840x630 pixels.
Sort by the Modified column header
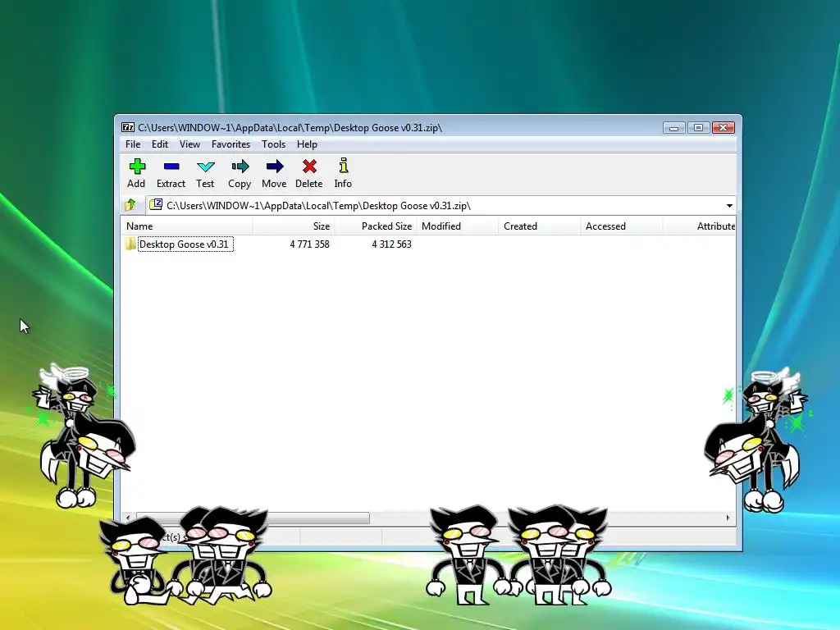458,226
